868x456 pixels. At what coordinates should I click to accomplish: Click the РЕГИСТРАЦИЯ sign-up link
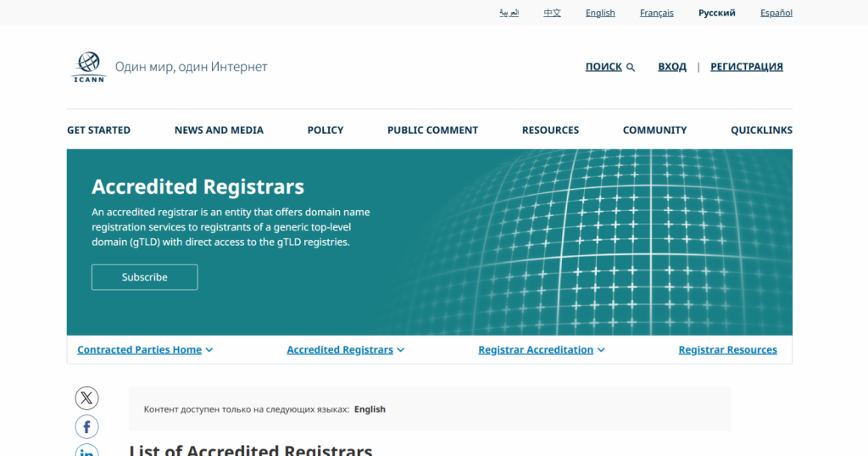point(746,67)
